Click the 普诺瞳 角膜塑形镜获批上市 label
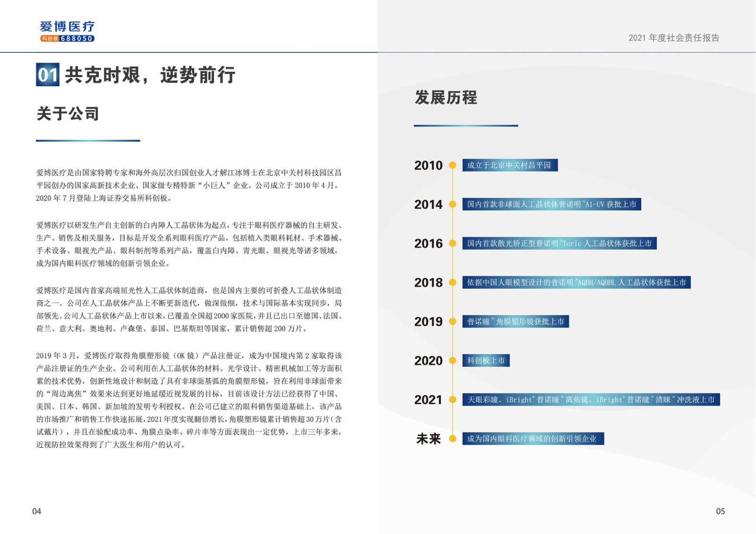Screen dimensions: 756x534 [515, 322]
